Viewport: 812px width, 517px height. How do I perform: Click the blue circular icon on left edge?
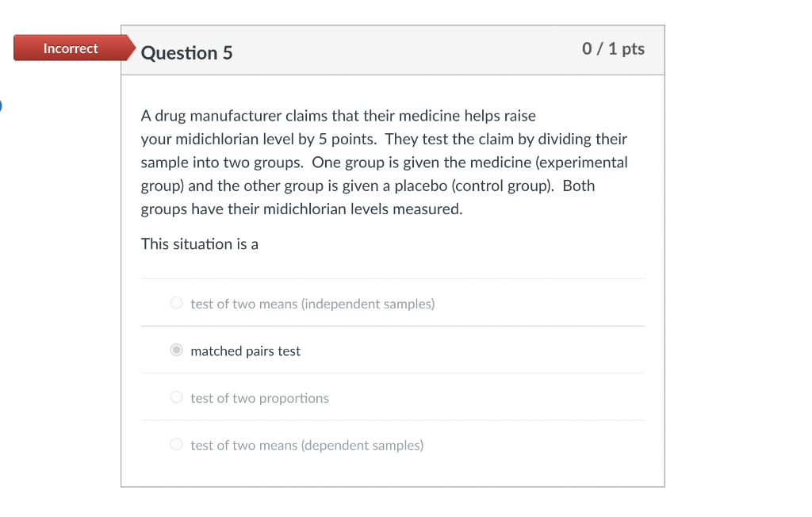3,103
